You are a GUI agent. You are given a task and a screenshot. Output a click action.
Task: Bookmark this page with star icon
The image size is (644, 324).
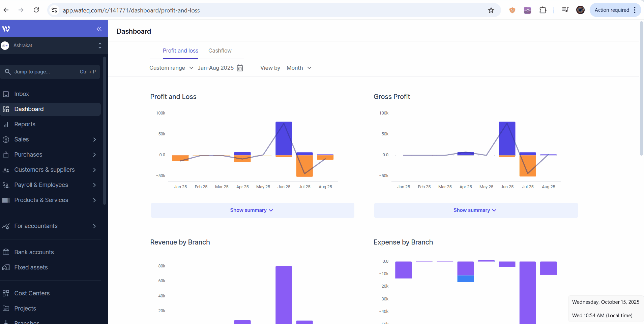pos(491,10)
